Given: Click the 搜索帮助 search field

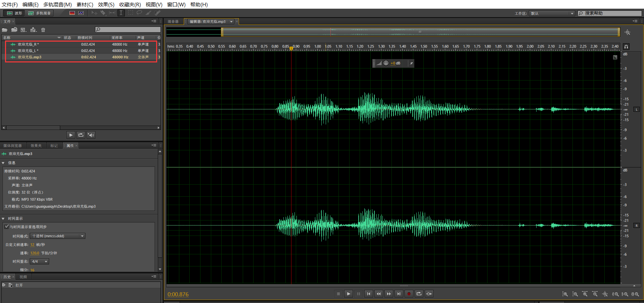Looking at the screenshot, I should coord(610,13).
